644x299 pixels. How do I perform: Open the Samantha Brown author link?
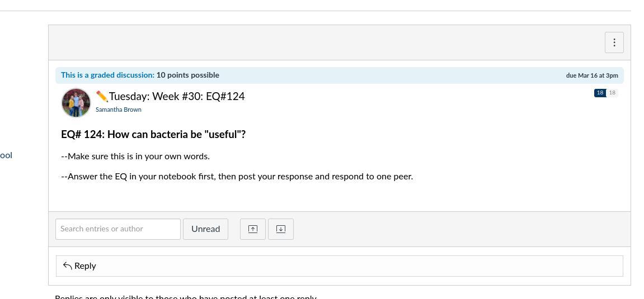click(x=118, y=110)
